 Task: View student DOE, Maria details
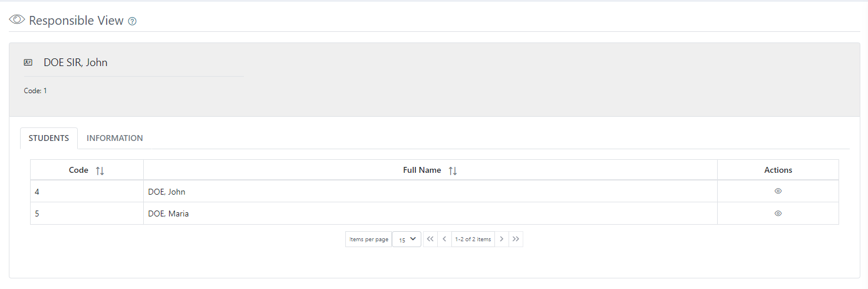pyautogui.click(x=778, y=214)
